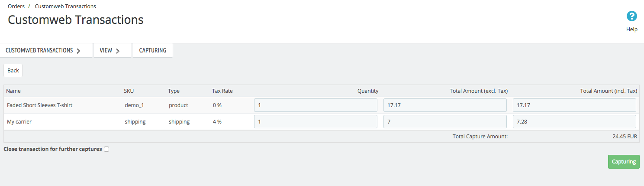Click shipping amount incl. tax 7.28 field
644x186 pixels.
click(574, 122)
